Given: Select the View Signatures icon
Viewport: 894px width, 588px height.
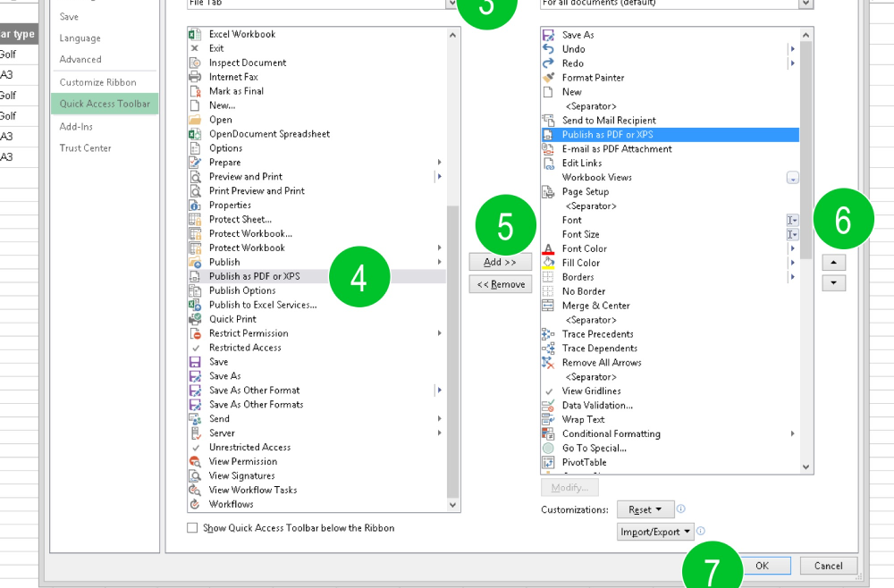Looking at the screenshot, I should [x=195, y=475].
